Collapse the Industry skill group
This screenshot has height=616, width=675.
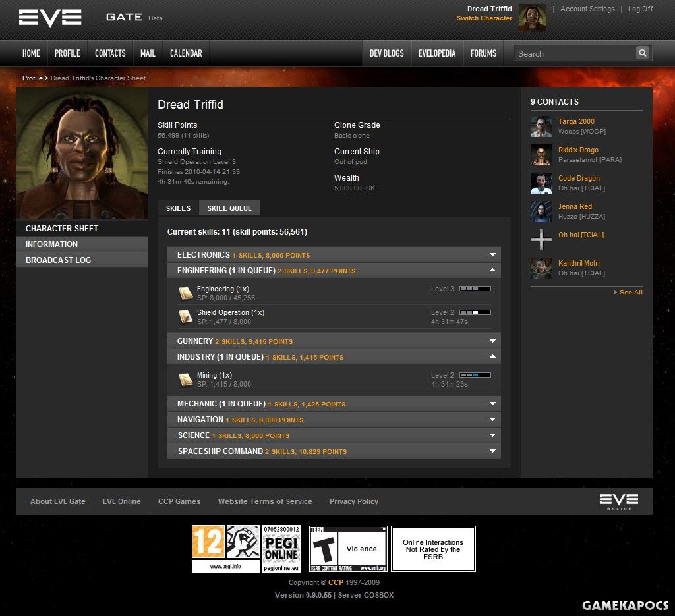click(334, 357)
